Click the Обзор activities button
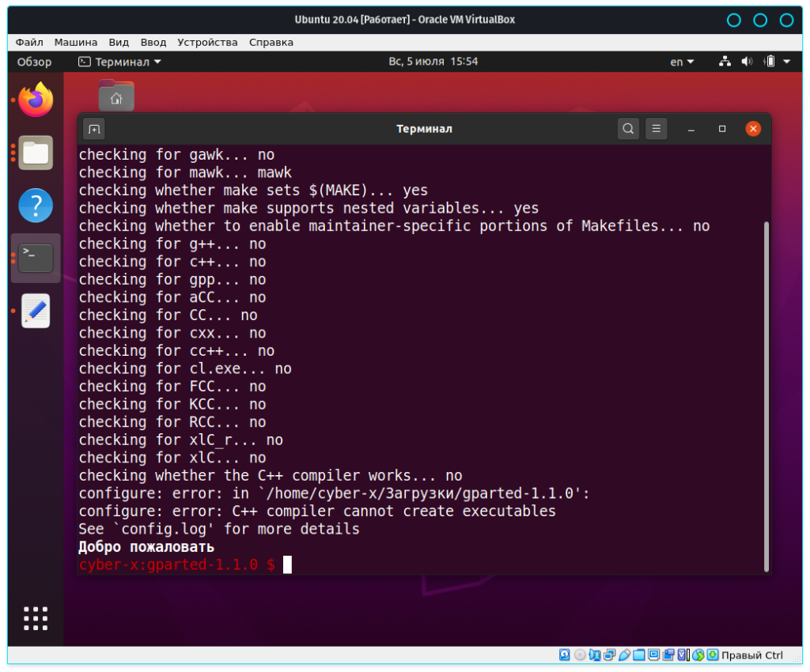Image resolution: width=810 pixels, height=672 pixels. point(34,62)
